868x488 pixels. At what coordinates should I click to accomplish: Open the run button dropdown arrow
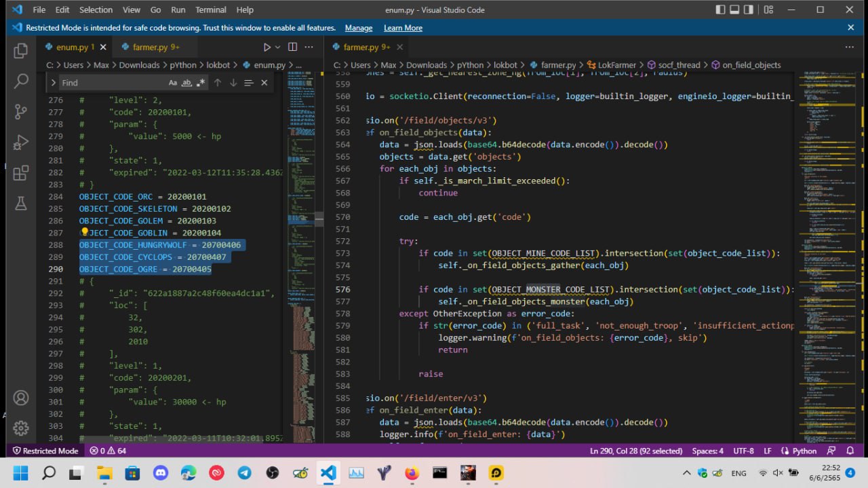click(x=277, y=47)
